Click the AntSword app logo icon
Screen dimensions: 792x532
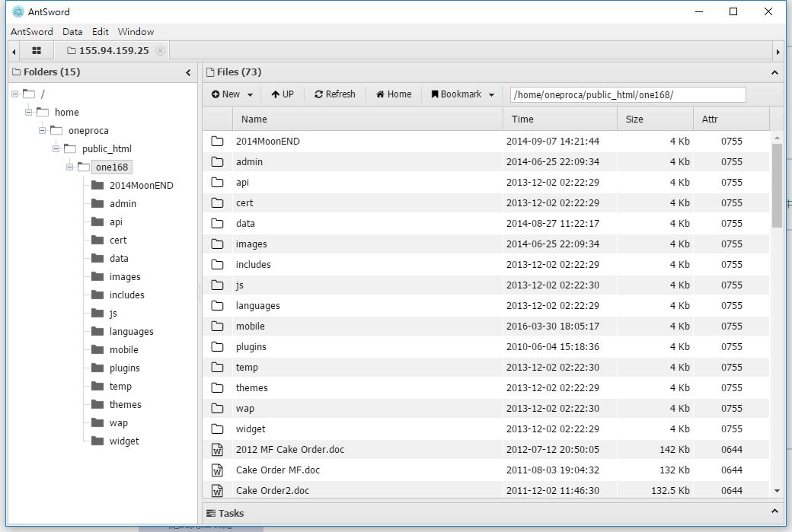pyautogui.click(x=18, y=11)
